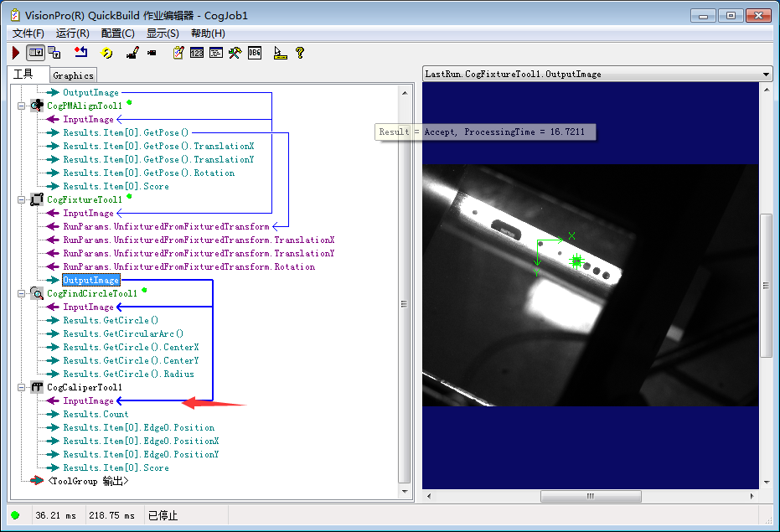
Task: Collapse the CogFixtureTool1 tree node
Action: click(x=21, y=200)
